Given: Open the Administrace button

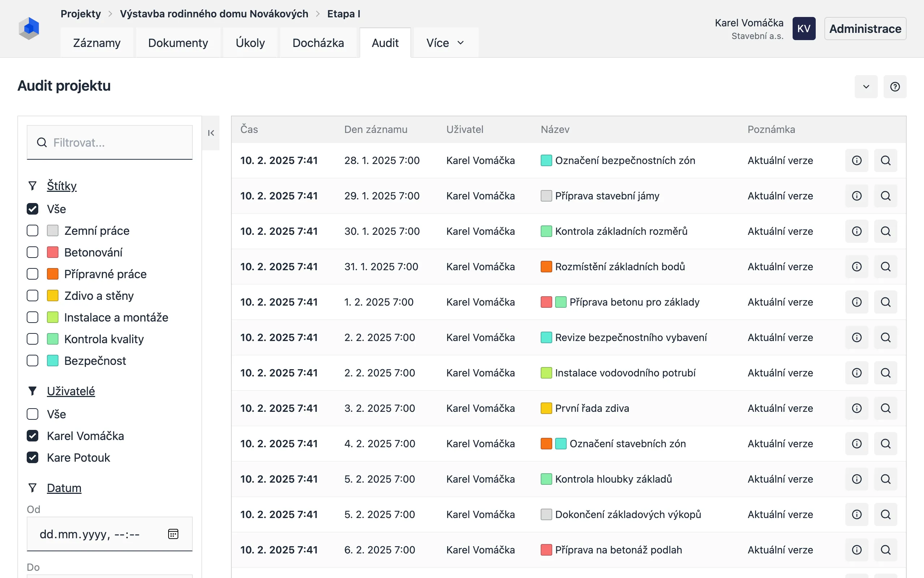Looking at the screenshot, I should (865, 29).
